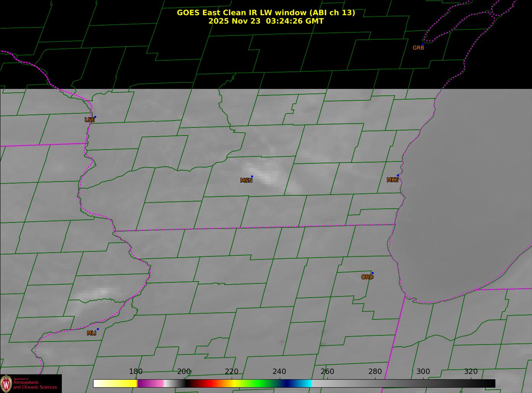Click the ORD station label
532x393 pixels.
(367, 277)
